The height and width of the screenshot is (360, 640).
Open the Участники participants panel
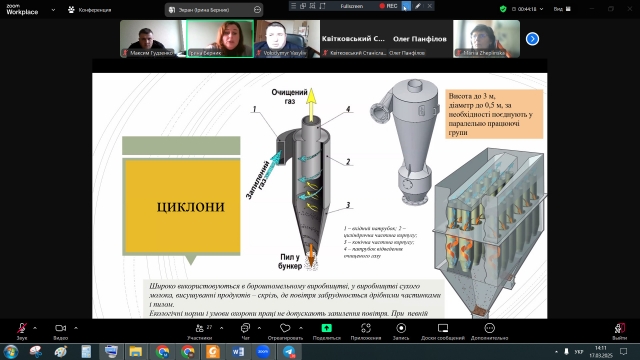[x=200, y=331]
